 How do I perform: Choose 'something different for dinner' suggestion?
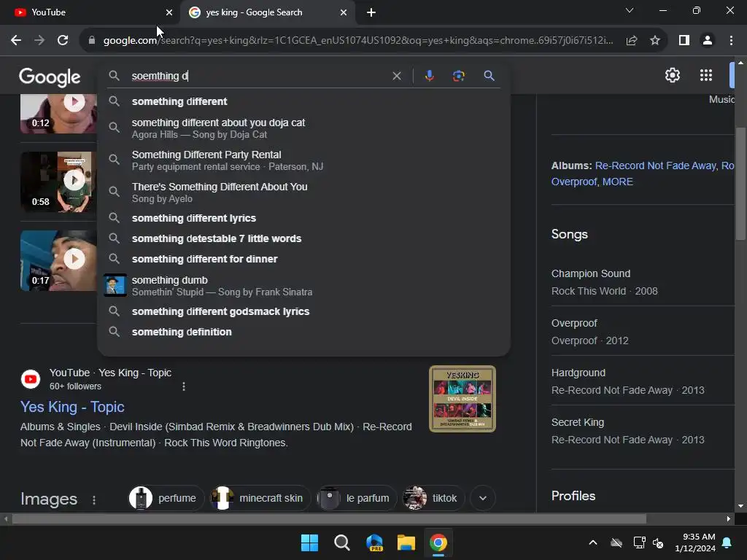point(303,259)
